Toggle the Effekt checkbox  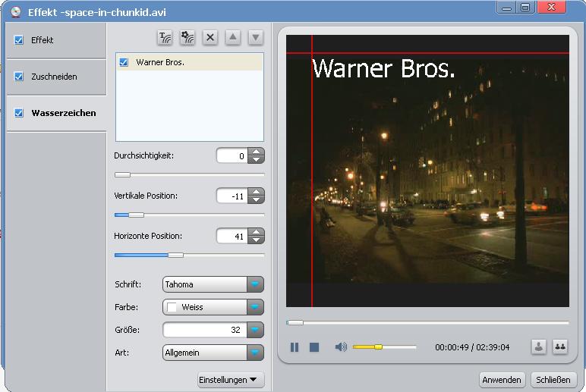19,40
